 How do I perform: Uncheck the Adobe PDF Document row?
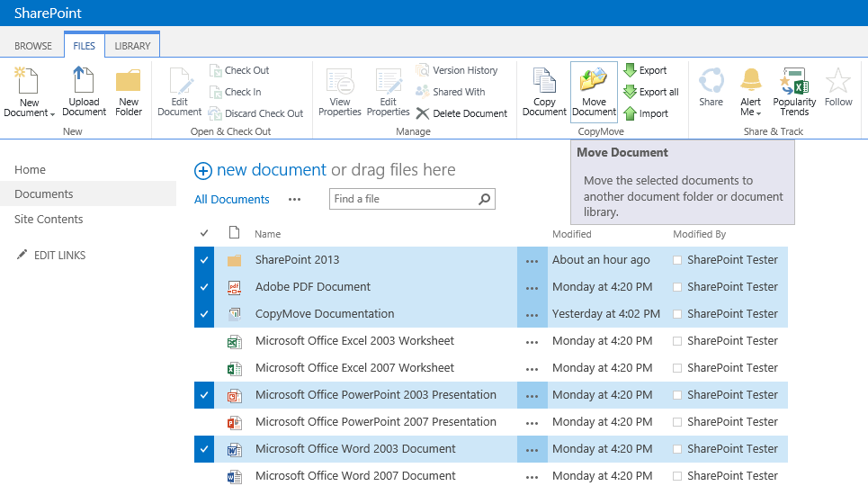click(204, 287)
